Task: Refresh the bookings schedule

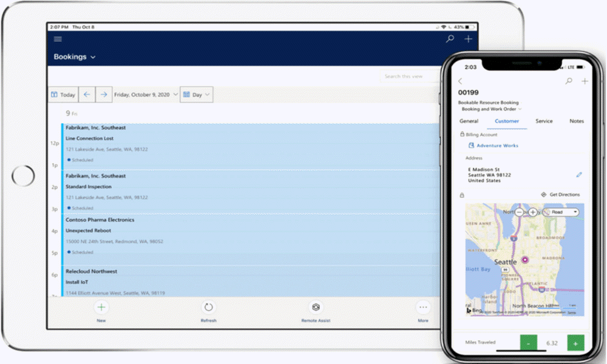Action: pyautogui.click(x=208, y=308)
